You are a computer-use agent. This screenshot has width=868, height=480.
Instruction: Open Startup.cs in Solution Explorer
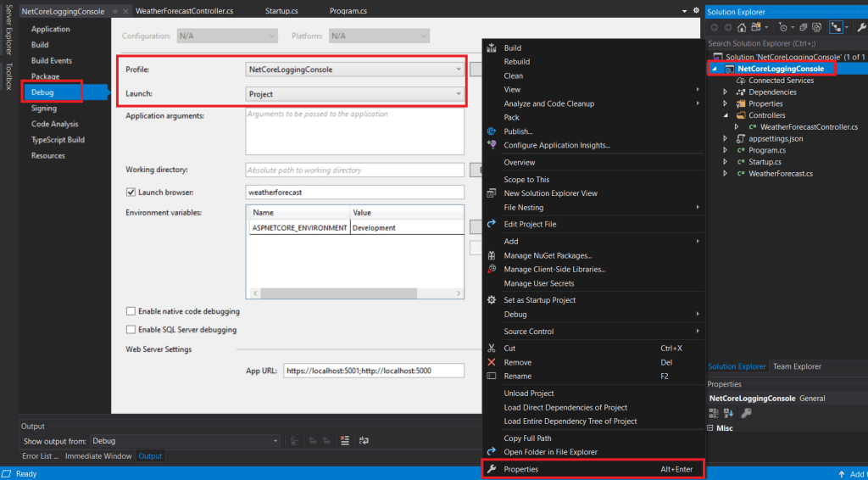pyautogui.click(x=765, y=162)
